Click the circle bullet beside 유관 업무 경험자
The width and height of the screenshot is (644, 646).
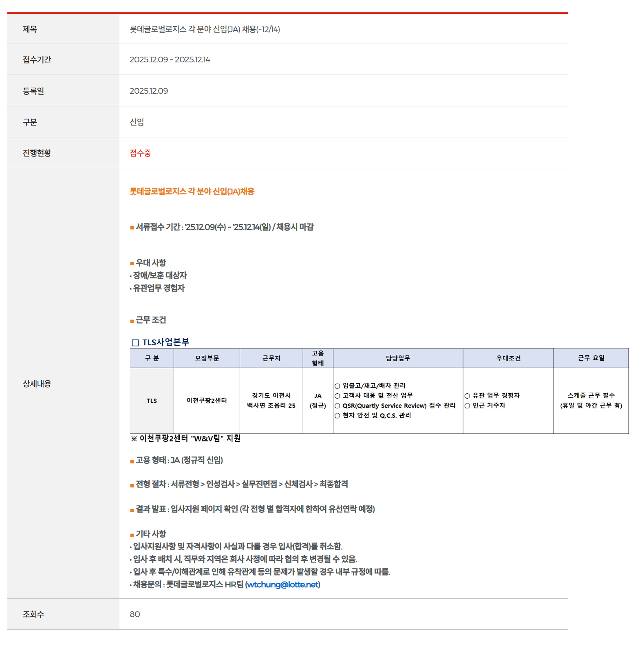tap(467, 396)
